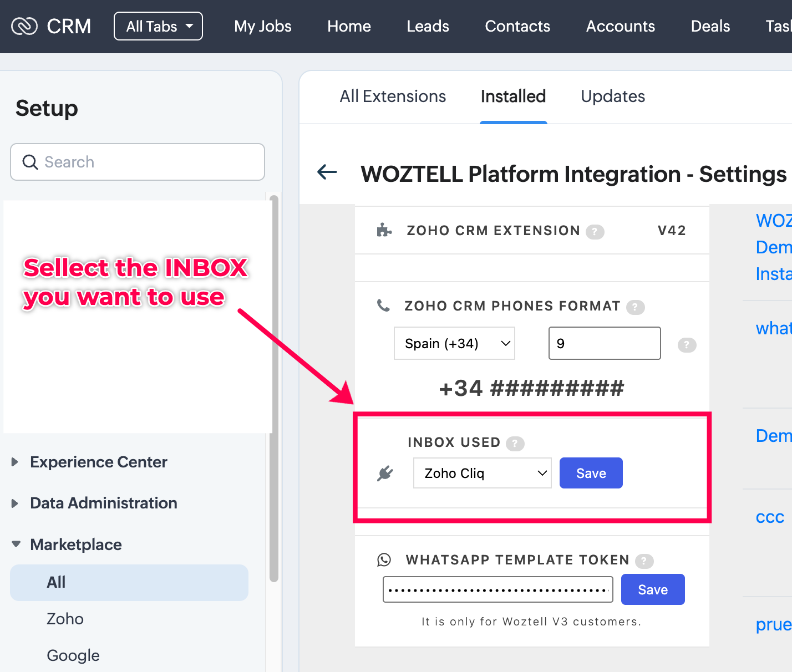792x672 pixels.
Task: Click the Setup search field
Action: (138, 162)
